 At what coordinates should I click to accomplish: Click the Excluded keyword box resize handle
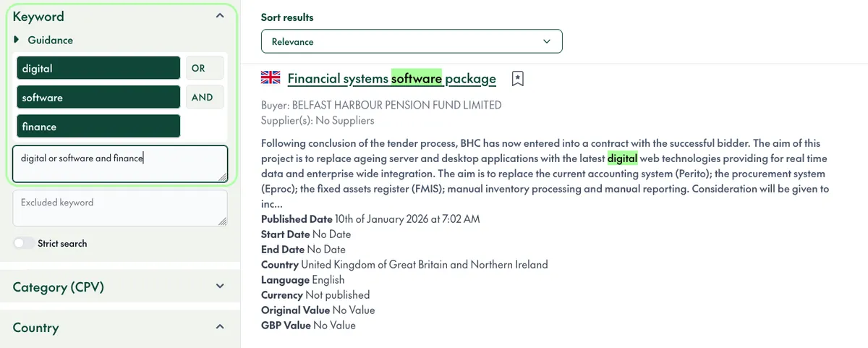223,221
